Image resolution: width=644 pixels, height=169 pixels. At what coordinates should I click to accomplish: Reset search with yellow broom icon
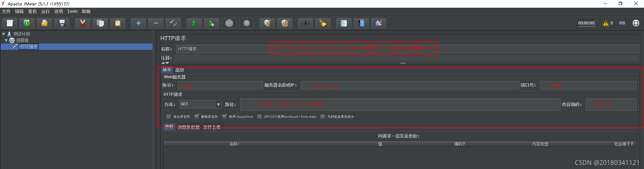tap(323, 23)
